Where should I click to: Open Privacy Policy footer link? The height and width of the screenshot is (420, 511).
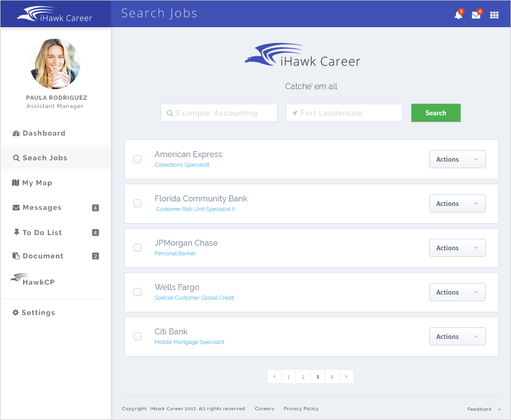tap(301, 408)
